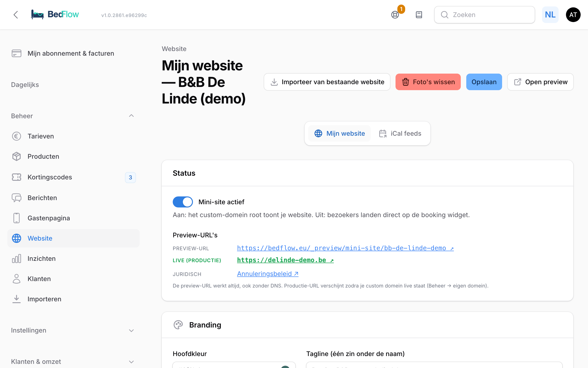This screenshot has height=368, width=588.
Task: Click the credit card subscription icon
Action: pyautogui.click(x=17, y=53)
